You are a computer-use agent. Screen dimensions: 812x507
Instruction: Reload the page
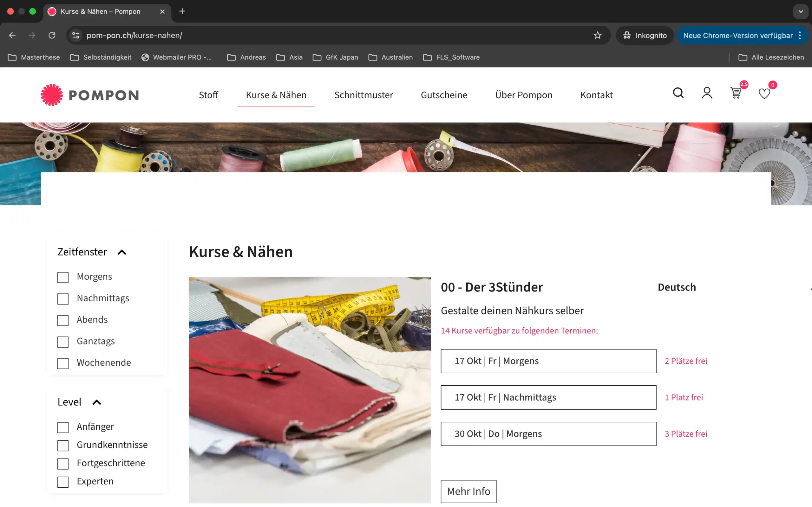[52, 35]
